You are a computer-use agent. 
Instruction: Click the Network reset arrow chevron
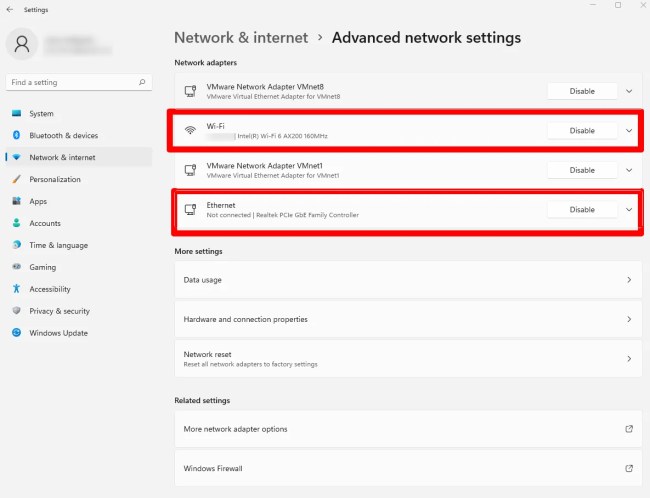629,359
